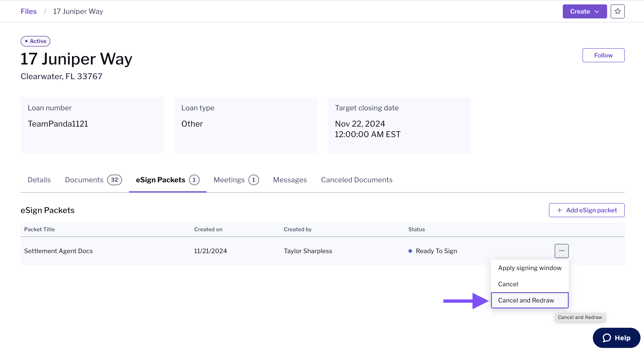
Task: Click the Clearwater, FL 33767 address
Action: (61, 76)
